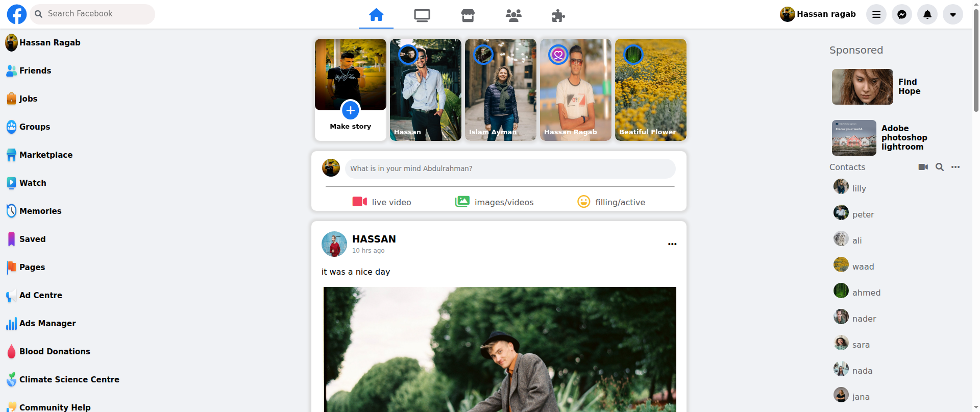Search contacts with the magnifier icon
980x412 pixels.
tap(940, 167)
